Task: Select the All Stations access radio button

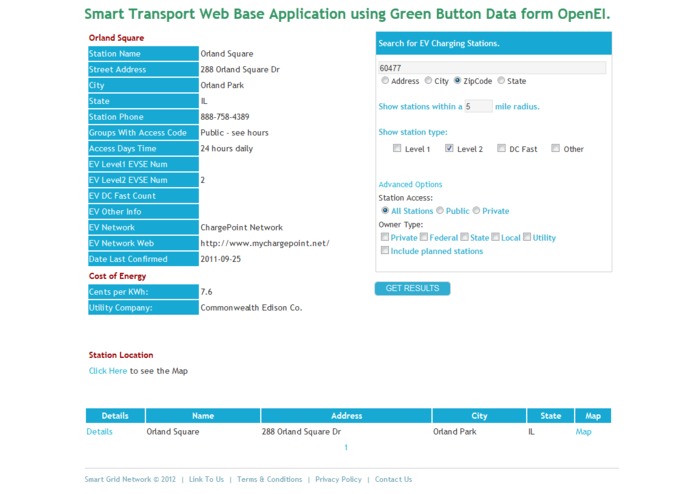Action: tap(385, 210)
